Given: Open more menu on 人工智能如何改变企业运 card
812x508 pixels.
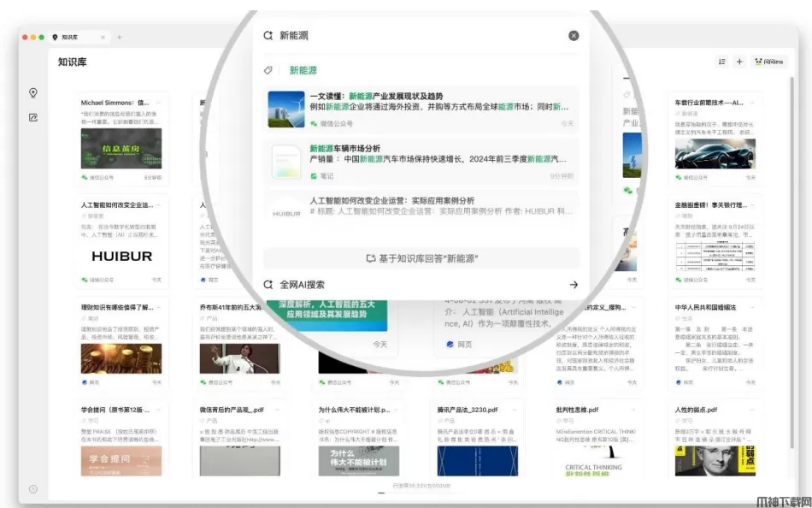Looking at the screenshot, I should pyautogui.click(x=158, y=205).
